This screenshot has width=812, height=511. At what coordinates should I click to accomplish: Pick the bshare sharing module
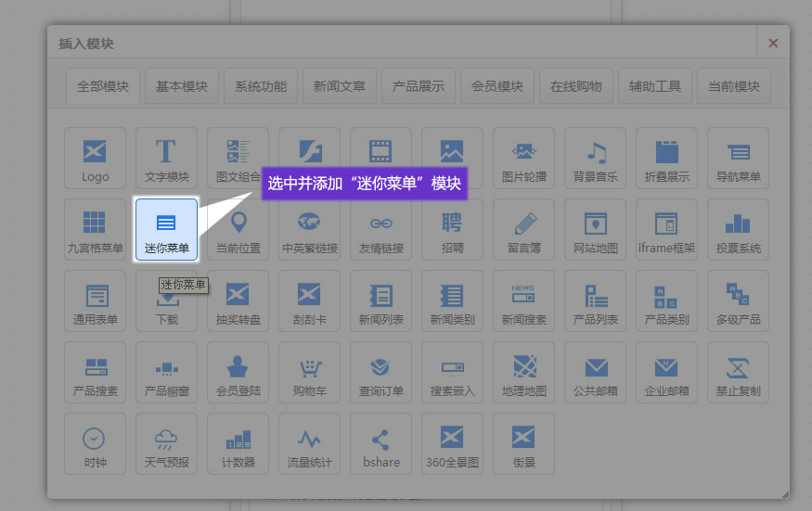pyautogui.click(x=380, y=443)
